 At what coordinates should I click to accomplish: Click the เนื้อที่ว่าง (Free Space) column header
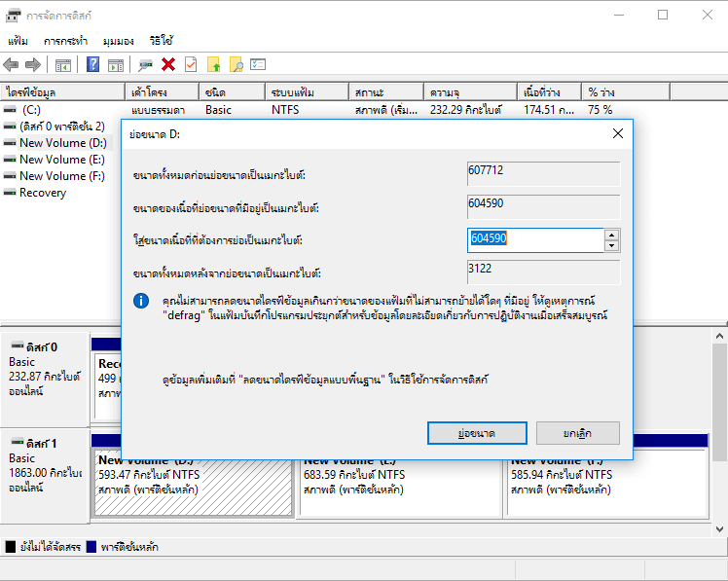coord(550,91)
